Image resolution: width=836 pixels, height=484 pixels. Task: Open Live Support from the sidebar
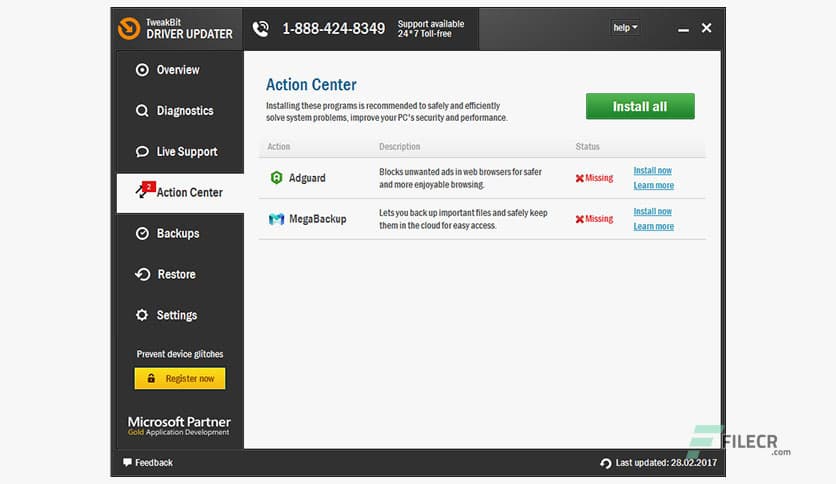180,151
